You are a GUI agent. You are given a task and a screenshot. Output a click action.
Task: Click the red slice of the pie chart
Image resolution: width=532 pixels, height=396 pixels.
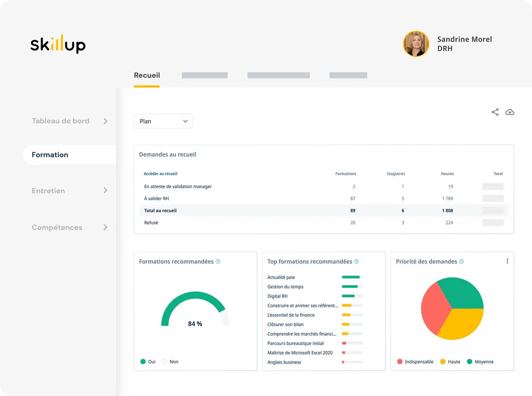click(x=432, y=308)
